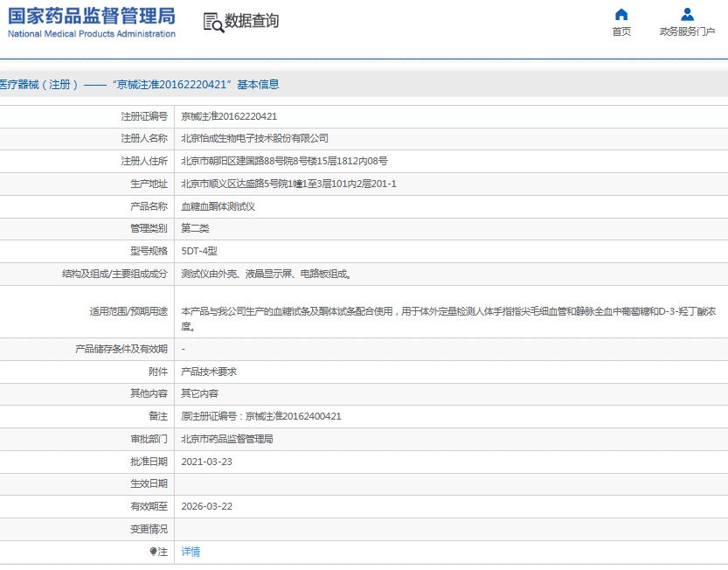Click the 适用范围/预期用途 label
728x570 pixels.
(x=128, y=311)
